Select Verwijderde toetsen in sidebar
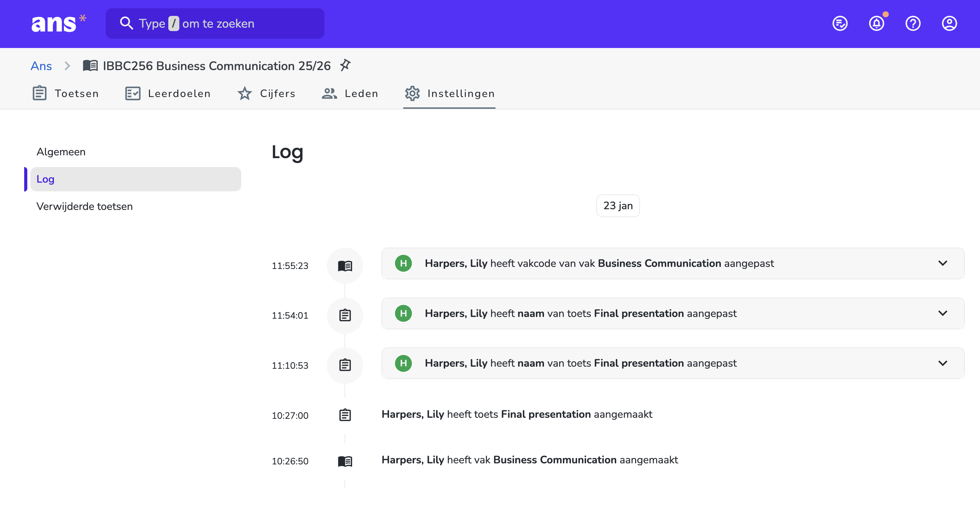 click(135, 206)
